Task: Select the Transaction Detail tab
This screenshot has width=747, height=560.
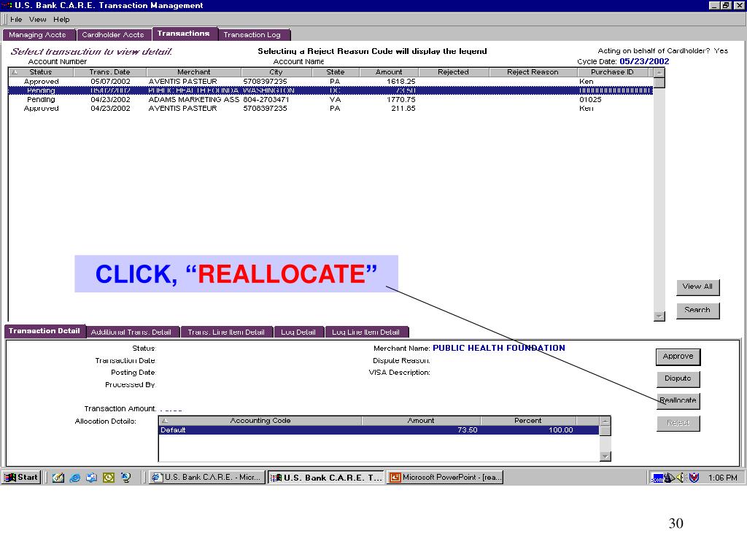Action: 44,331
